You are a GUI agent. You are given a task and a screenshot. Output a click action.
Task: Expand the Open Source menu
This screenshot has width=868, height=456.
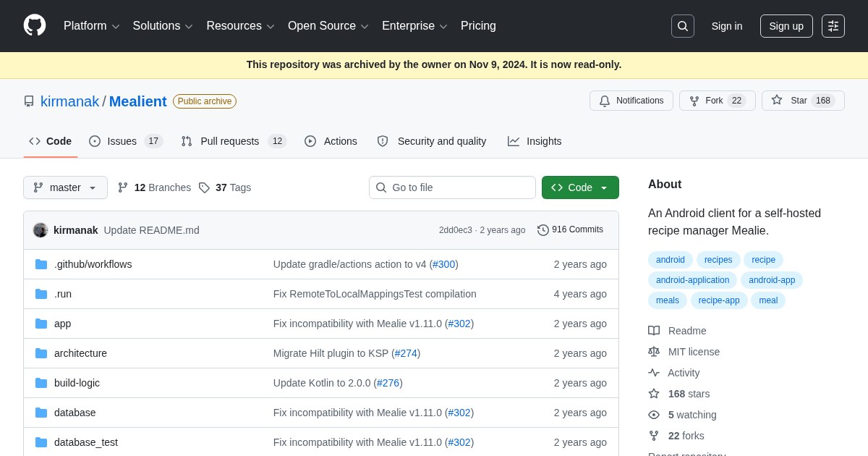pos(328,26)
